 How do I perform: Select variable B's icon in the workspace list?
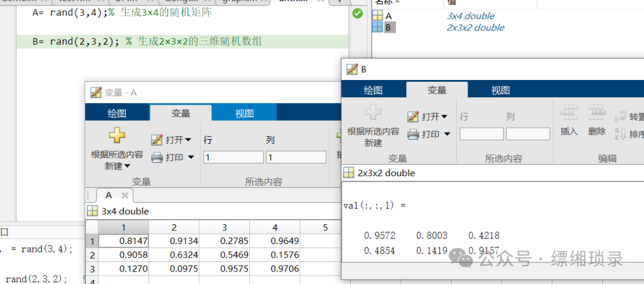coord(377,27)
